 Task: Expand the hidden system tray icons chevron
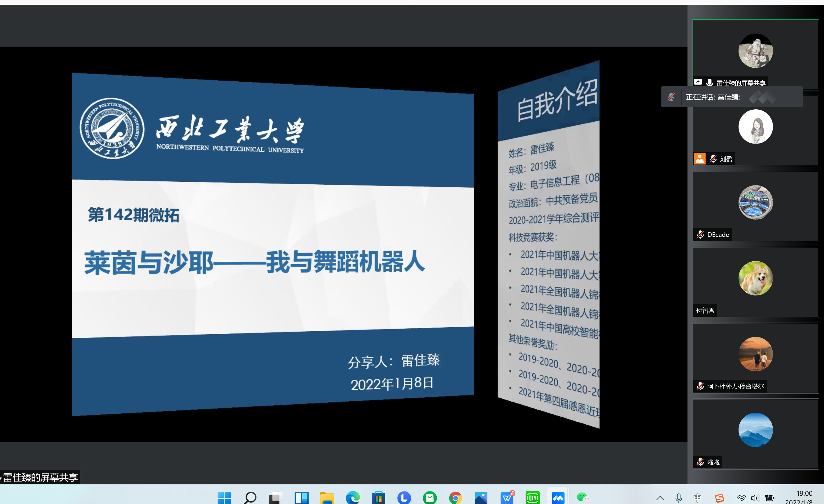(660, 498)
